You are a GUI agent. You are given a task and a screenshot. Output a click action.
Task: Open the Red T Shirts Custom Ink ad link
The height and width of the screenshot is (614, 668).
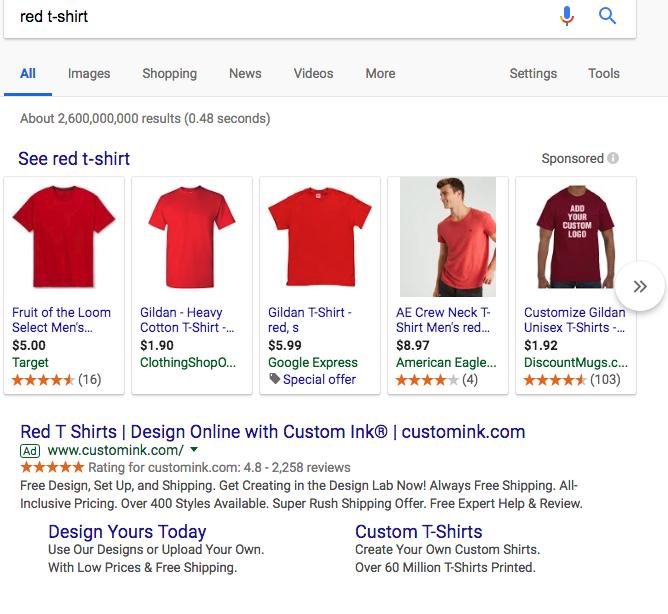click(x=272, y=432)
